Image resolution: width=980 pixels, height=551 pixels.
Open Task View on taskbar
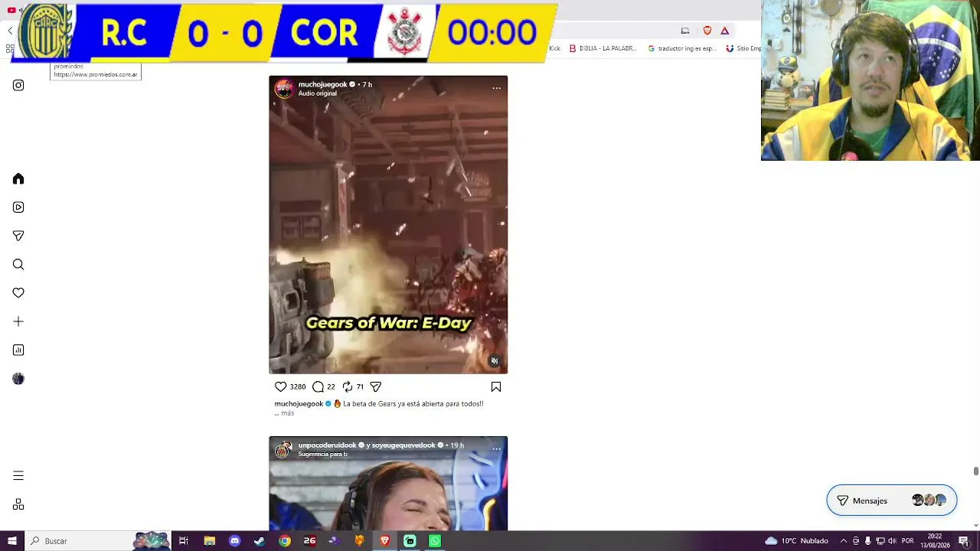[x=184, y=541]
